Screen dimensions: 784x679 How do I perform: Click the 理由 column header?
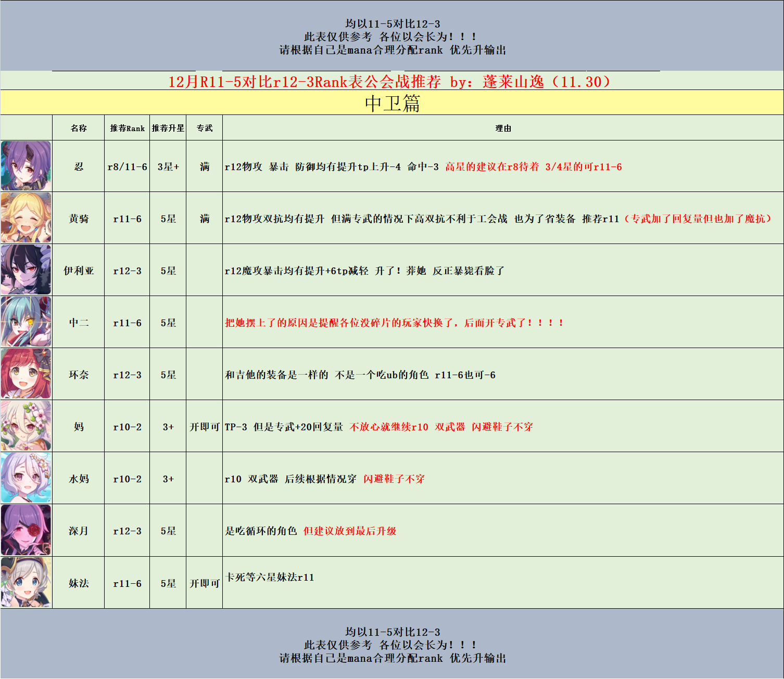coord(503,128)
